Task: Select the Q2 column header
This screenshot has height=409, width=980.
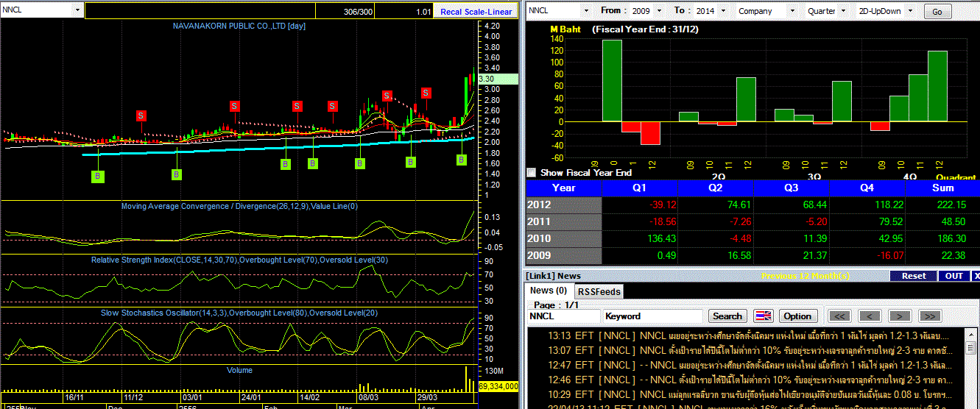Action: (715, 188)
